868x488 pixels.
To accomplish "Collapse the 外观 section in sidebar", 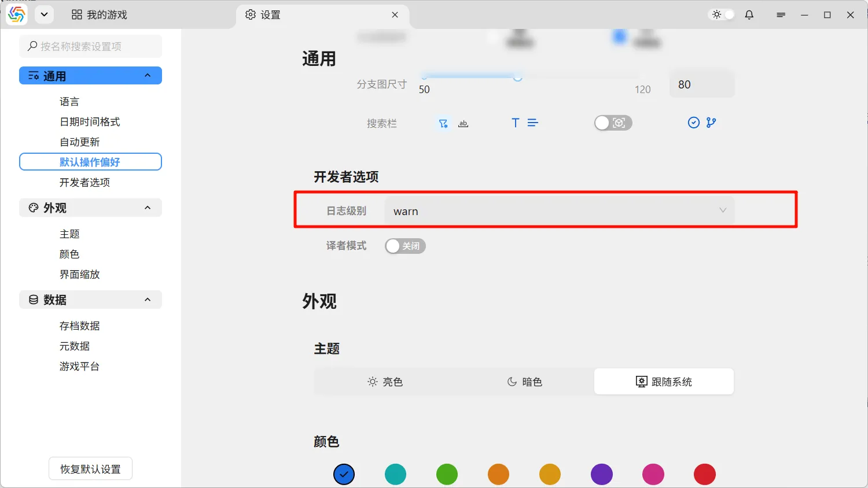I will coord(148,208).
